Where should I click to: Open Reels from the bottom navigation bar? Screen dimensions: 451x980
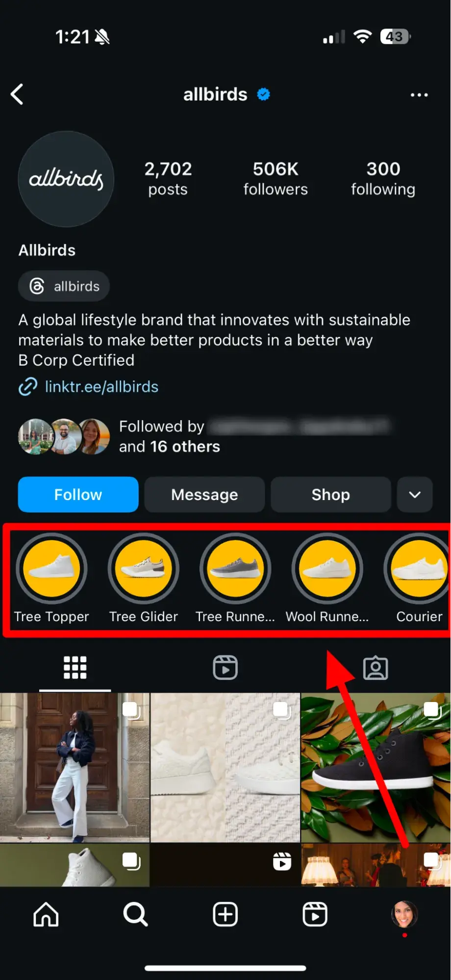(315, 914)
